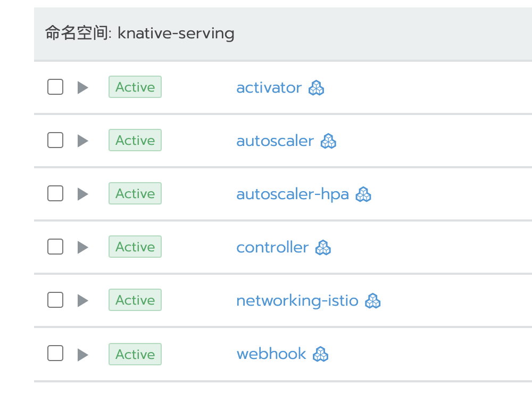Click the Active badge for activator

(x=135, y=87)
